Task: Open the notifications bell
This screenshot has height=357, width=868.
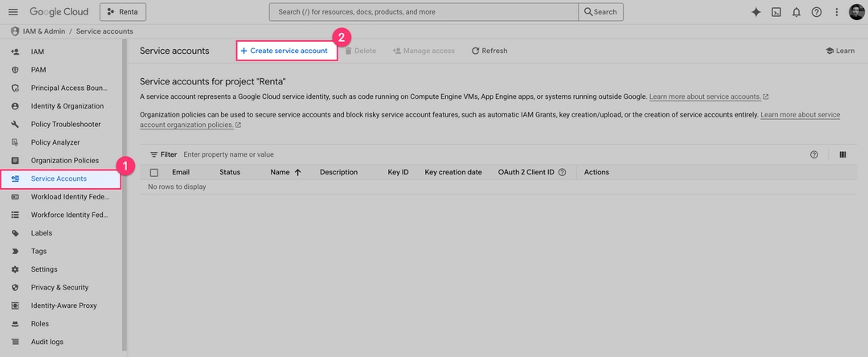Action: [x=796, y=12]
